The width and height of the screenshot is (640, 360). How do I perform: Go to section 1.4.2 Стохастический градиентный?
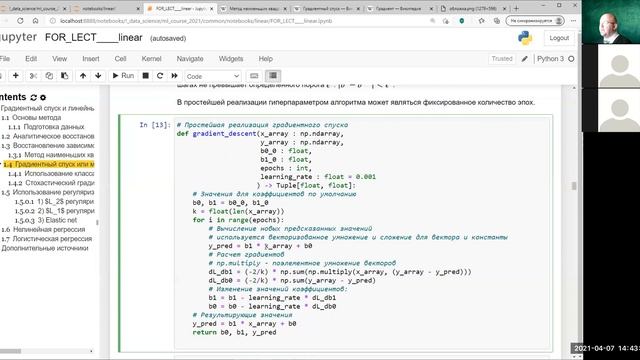(x=51, y=183)
